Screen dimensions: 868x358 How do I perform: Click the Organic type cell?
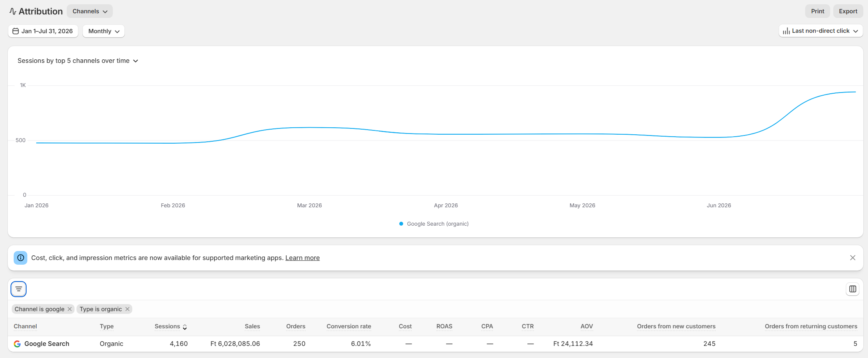pyautogui.click(x=112, y=344)
